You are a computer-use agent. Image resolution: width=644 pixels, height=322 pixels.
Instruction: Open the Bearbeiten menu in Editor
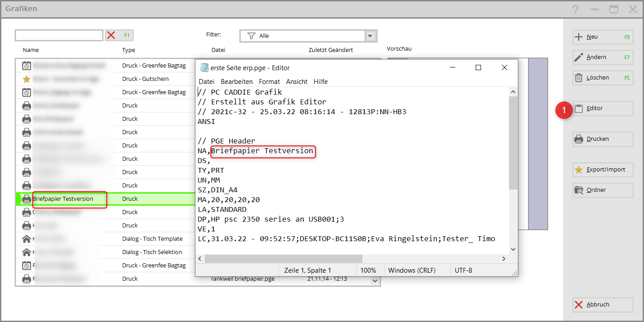[x=237, y=82]
